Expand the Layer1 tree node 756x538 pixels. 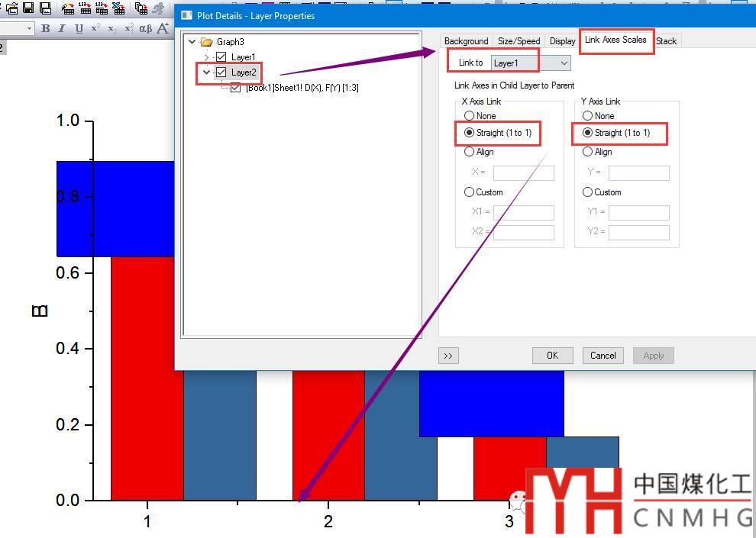[206, 57]
